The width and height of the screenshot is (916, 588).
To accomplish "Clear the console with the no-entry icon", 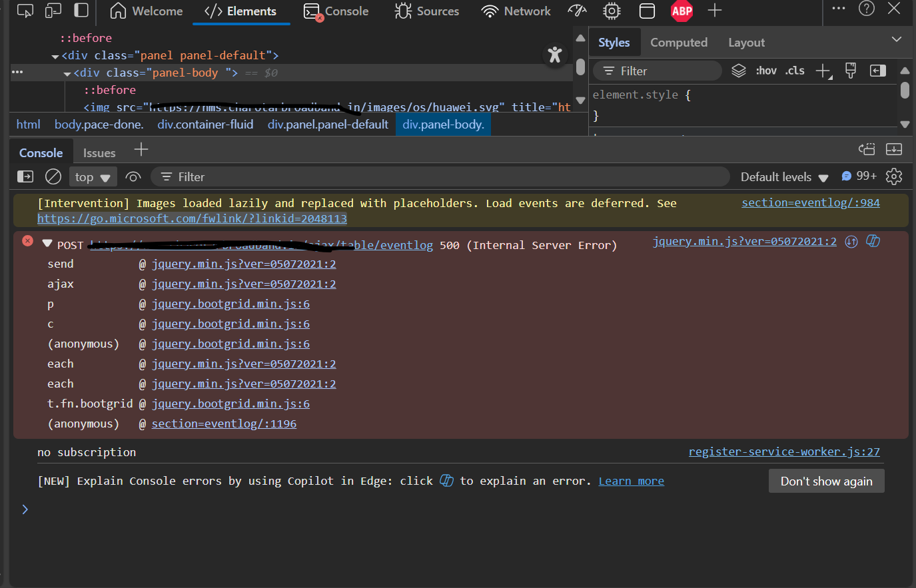I will tap(53, 176).
